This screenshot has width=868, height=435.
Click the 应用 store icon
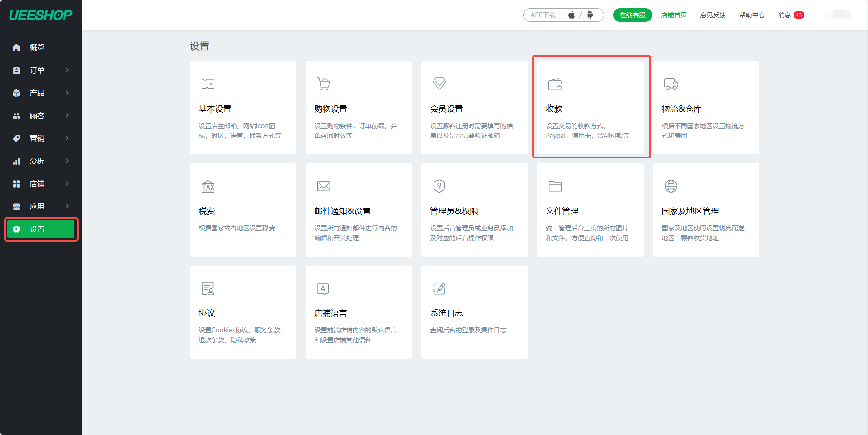16,207
